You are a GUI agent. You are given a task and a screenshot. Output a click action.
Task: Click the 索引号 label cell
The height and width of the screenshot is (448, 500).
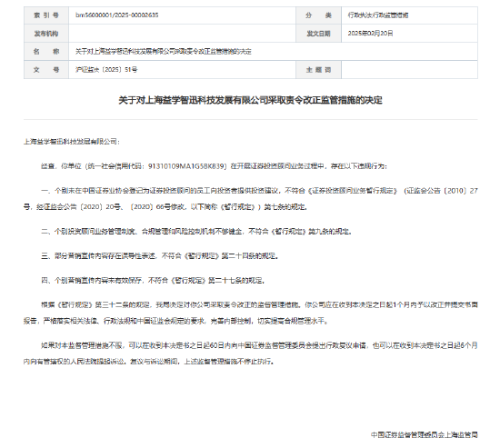coord(46,15)
